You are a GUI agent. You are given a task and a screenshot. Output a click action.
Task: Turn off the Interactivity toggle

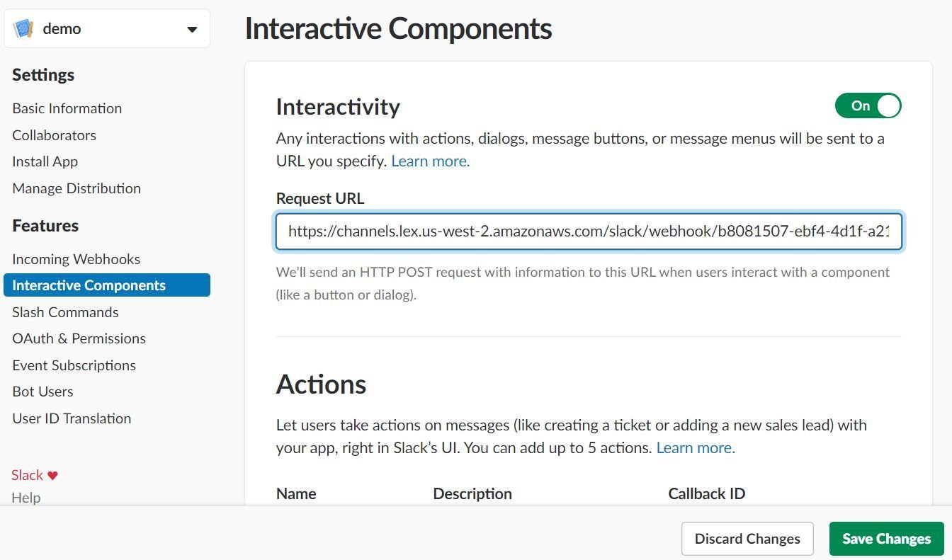pyautogui.click(x=868, y=106)
